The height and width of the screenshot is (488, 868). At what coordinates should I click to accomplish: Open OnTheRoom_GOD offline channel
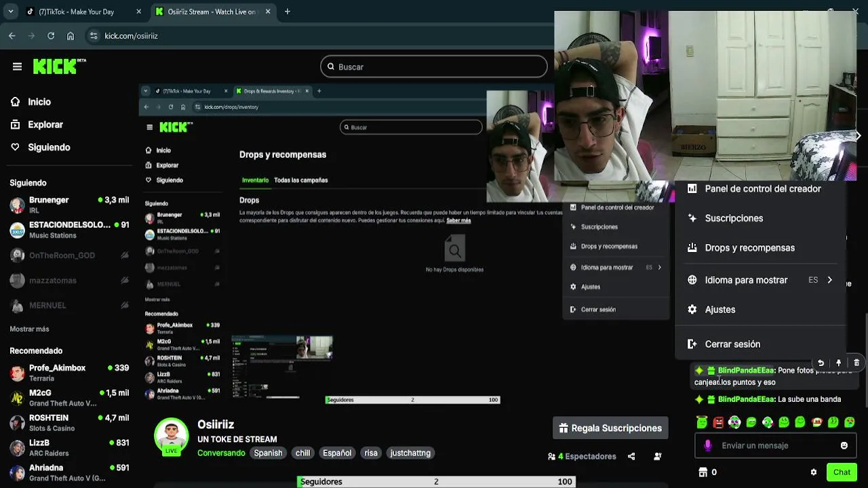69,256
